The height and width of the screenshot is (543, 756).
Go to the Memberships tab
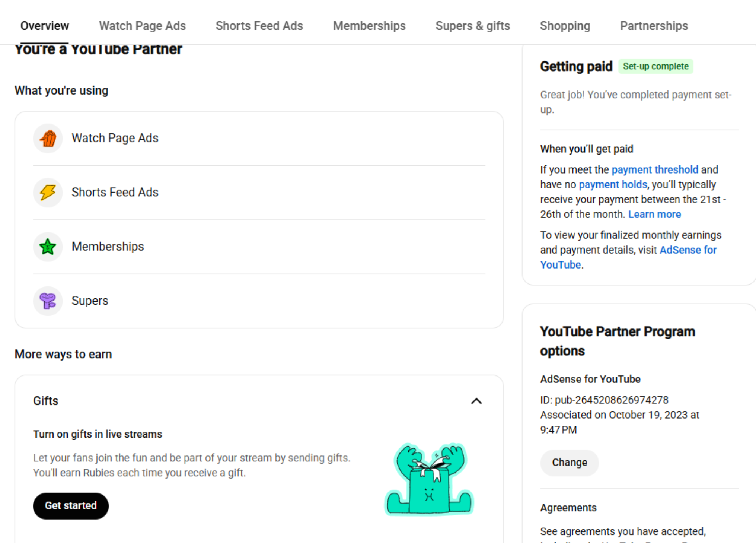click(x=369, y=26)
